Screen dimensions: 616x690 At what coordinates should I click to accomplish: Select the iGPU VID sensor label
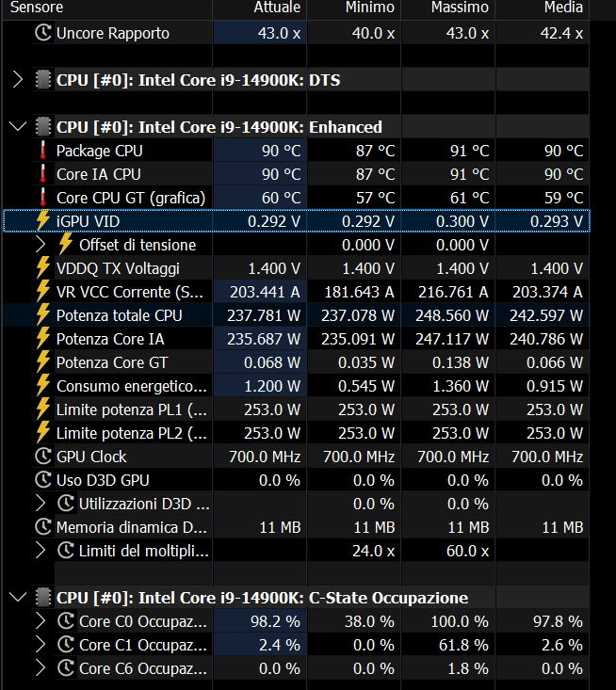[x=88, y=221]
